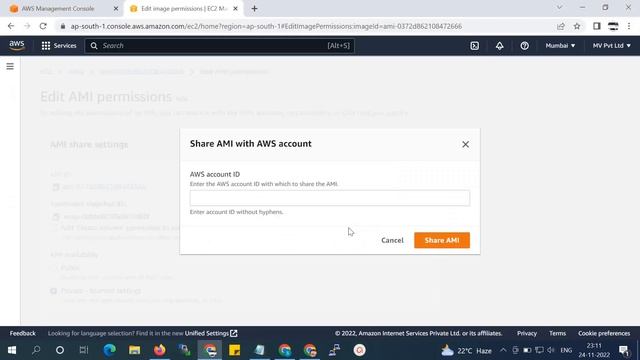The width and height of the screenshot is (640, 360).
Task: Open the Unified Settings link
Action: click(211, 333)
